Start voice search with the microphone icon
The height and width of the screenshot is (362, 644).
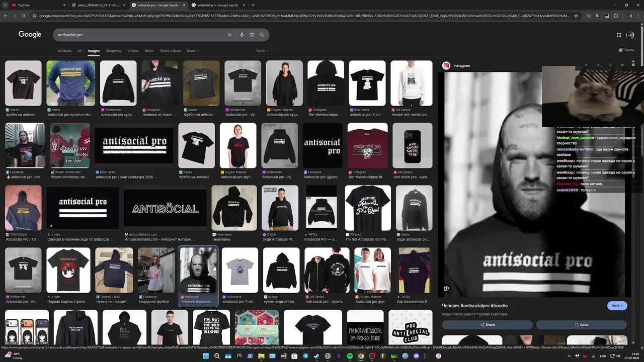(x=242, y=35)
